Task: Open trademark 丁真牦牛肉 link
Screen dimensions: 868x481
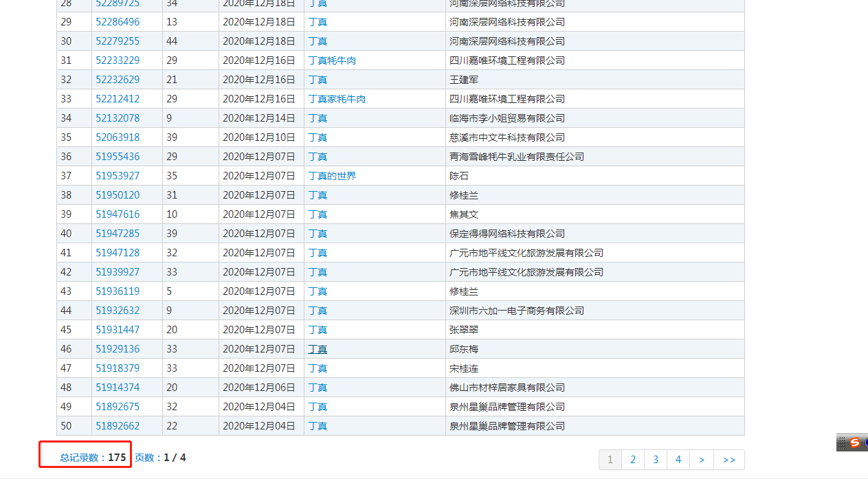Action: (x=332, y=60)
